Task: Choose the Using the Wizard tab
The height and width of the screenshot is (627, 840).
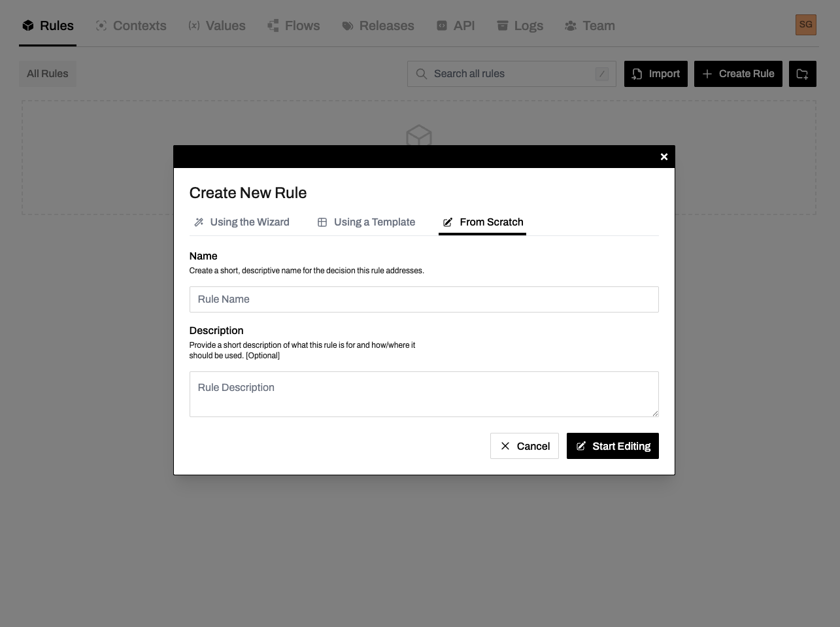Action: point(242,222)
